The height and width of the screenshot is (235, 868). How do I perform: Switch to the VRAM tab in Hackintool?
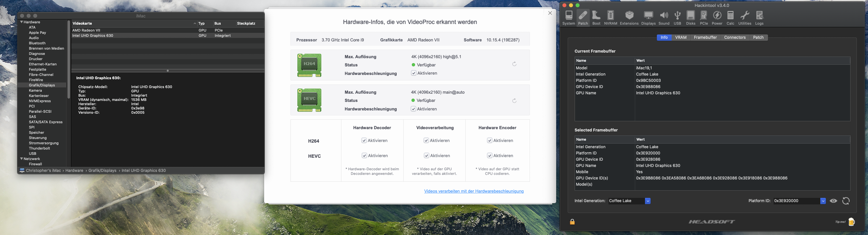(681, 37)
